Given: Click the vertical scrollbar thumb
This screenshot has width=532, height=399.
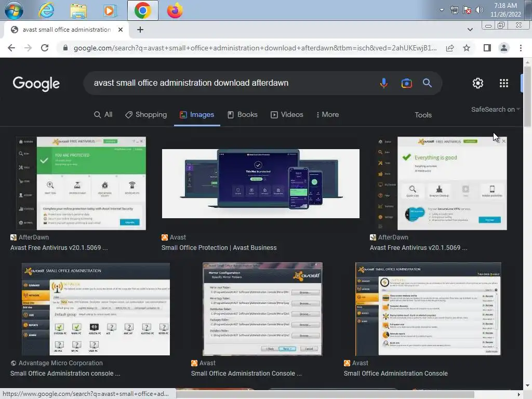Looking at the screenshot, I should click(527, 97).
